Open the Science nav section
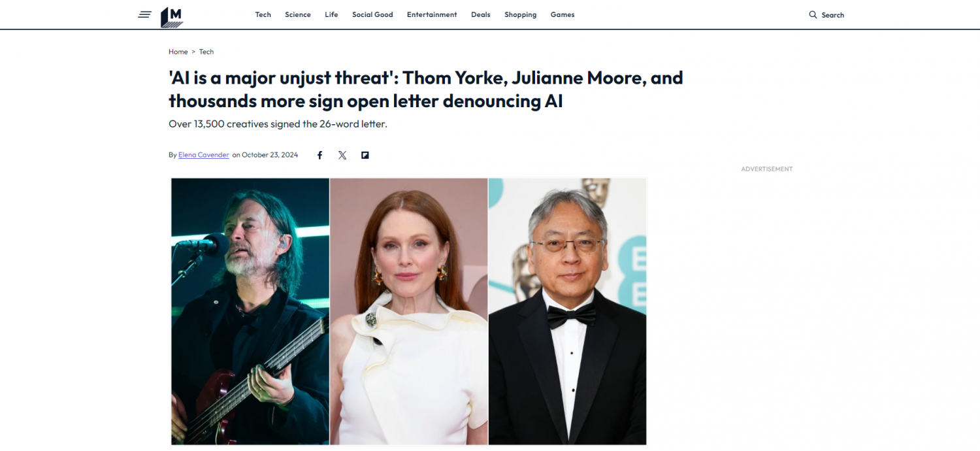Screen dimensions: 980x451 (x=298, y=14)
